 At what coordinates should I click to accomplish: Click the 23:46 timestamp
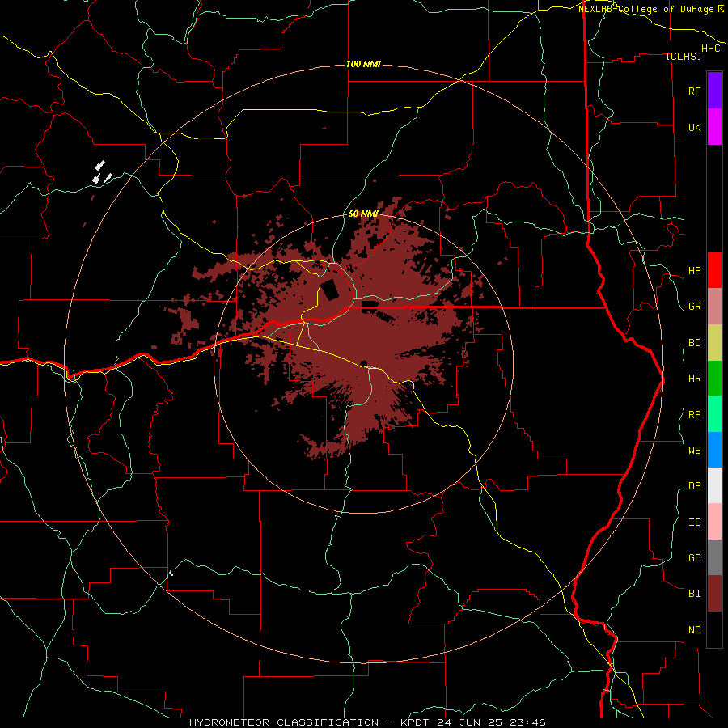click(530, 722)
